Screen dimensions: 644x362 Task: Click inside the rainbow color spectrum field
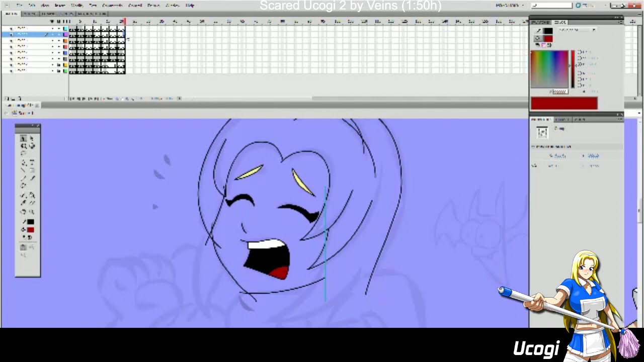(549, 69)
